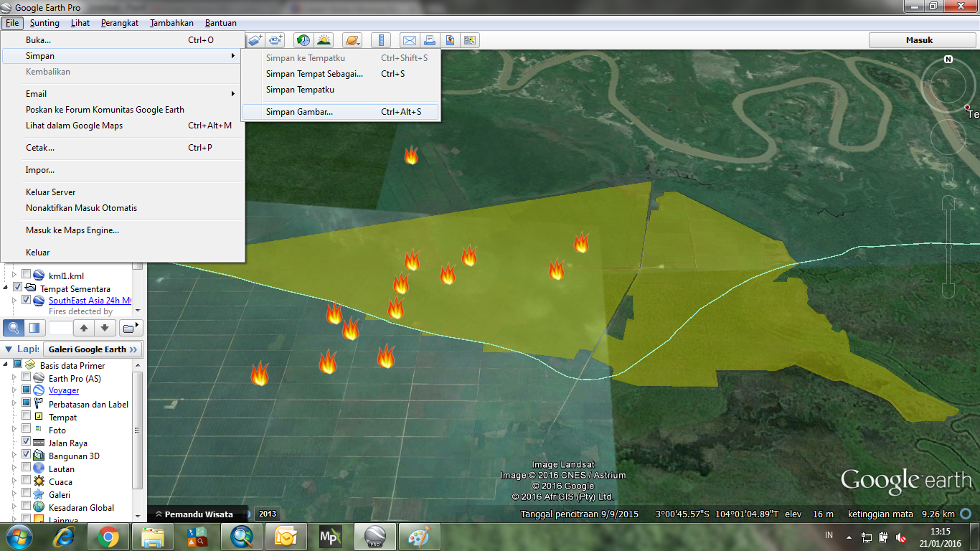Viewport: 980px width, 551px height.
Task: Enable the Earth Pro (AS) layer checkbox
Action: coord(27,378)
